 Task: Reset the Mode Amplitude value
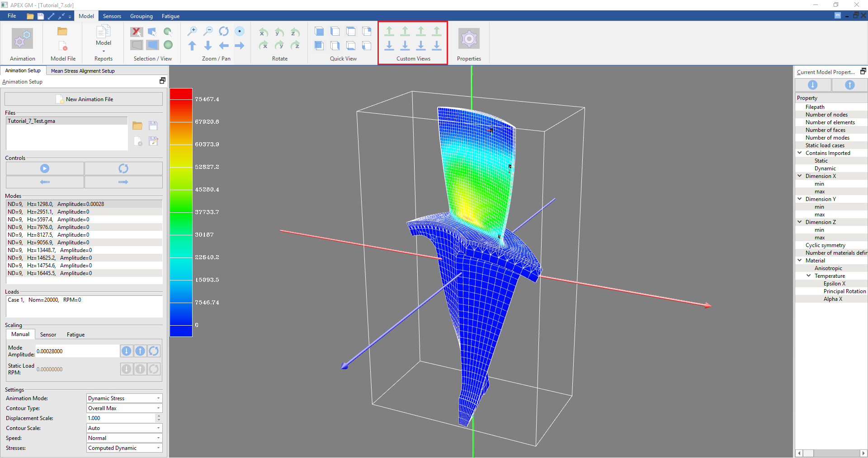point(154,351)
